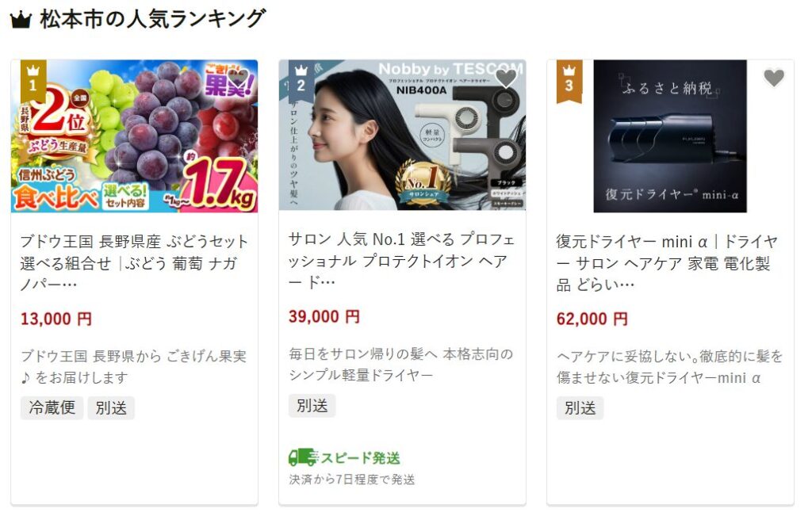Add the 復元ドライヤー mini-α to favorites via heart
Screen dimensions: 812x516
coord(774,78)
